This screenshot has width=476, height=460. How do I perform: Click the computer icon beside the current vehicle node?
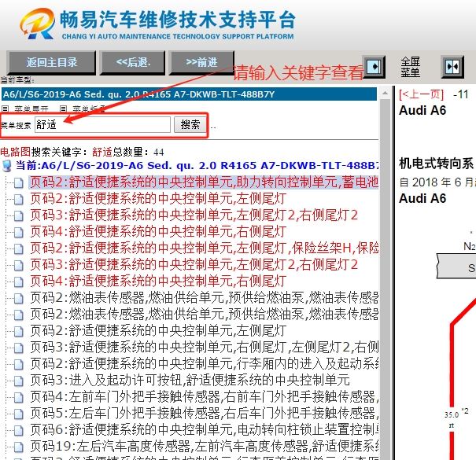pyautogui.click(x=8, y=166)
